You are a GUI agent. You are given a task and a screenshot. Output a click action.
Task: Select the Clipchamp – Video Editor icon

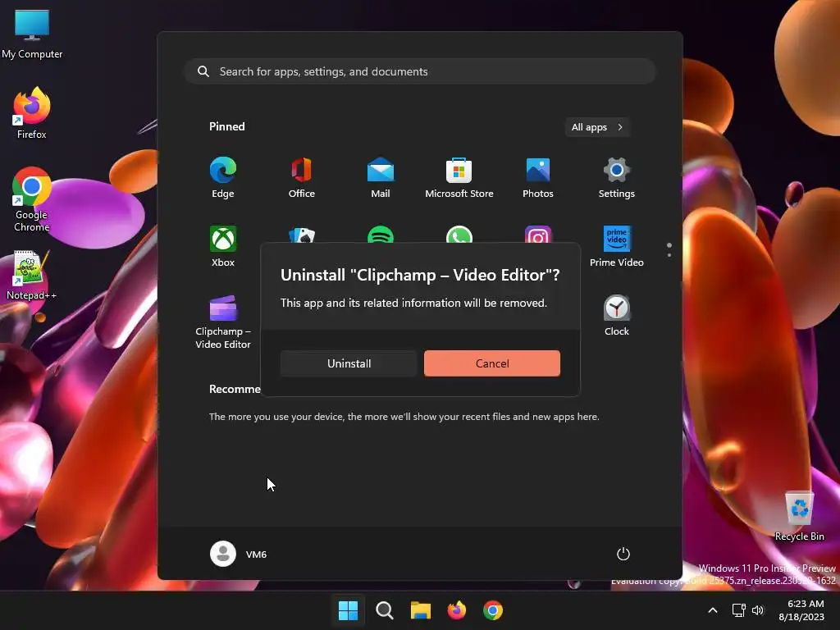coord(223,322)
